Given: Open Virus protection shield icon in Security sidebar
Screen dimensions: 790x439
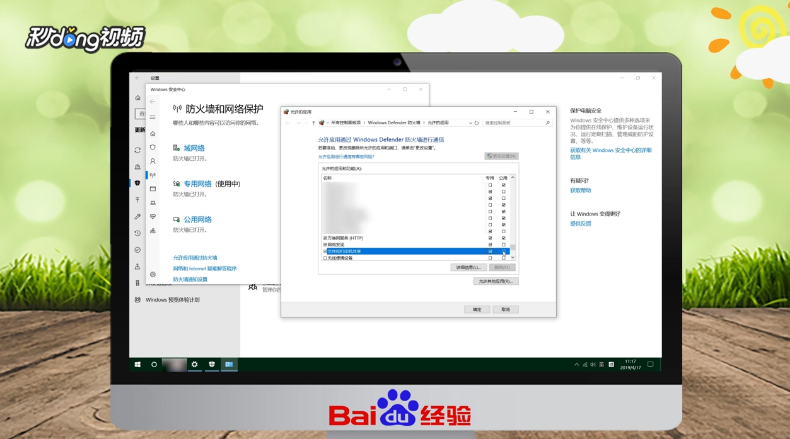Looking at the screenshot, I should pos(153,147).
